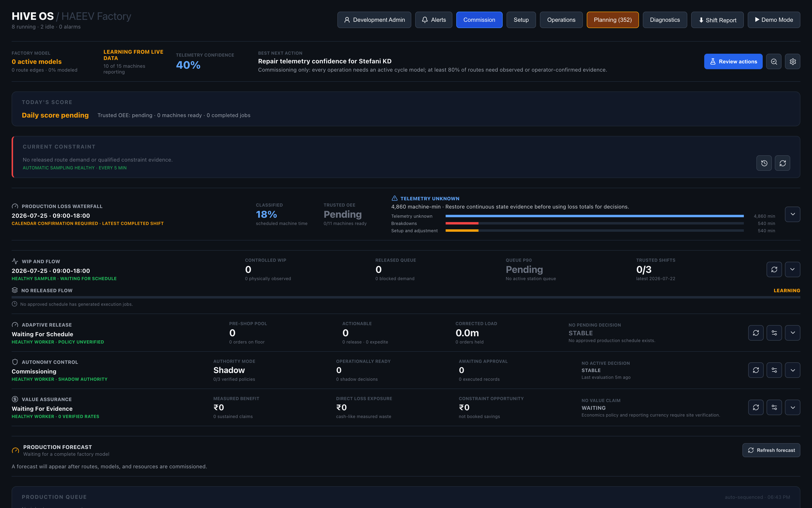Click the Setup and adjustment orange bar
This screenshot has width=812, height=508.
[462, 231]
